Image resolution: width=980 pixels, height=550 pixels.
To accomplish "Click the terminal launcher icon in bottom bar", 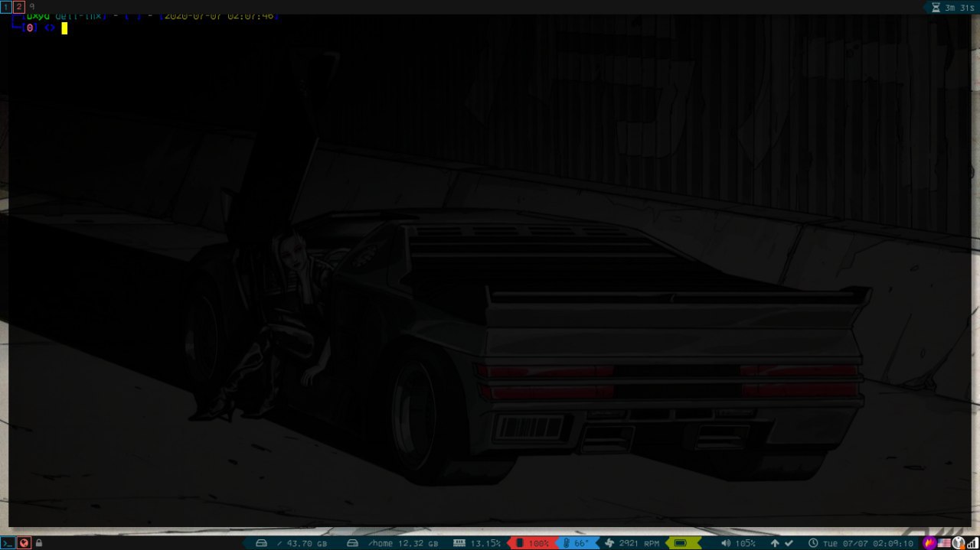I will (x=8, y=543).
